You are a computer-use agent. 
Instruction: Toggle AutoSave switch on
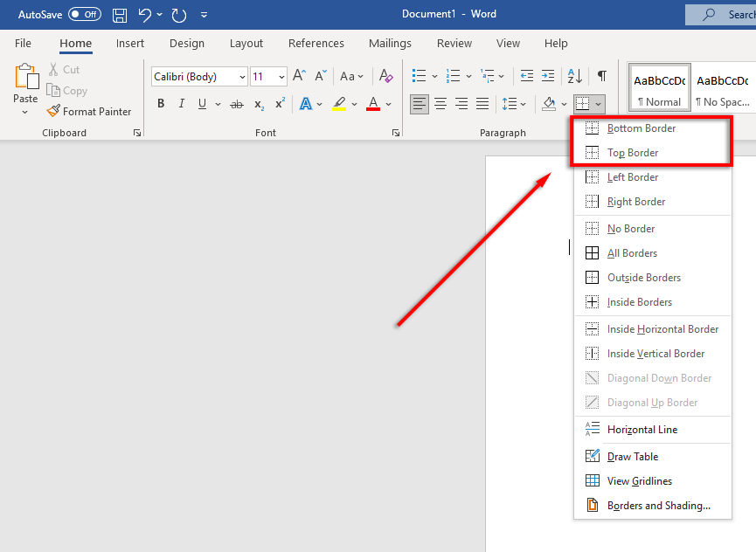(85, 15)
